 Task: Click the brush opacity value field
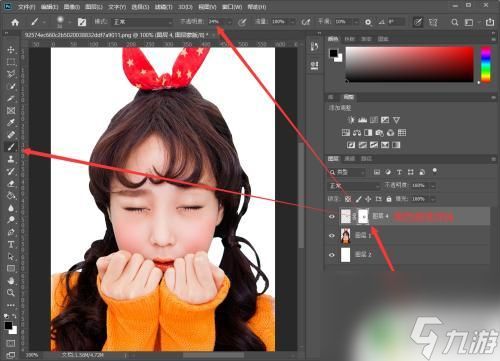pos(217,22)
